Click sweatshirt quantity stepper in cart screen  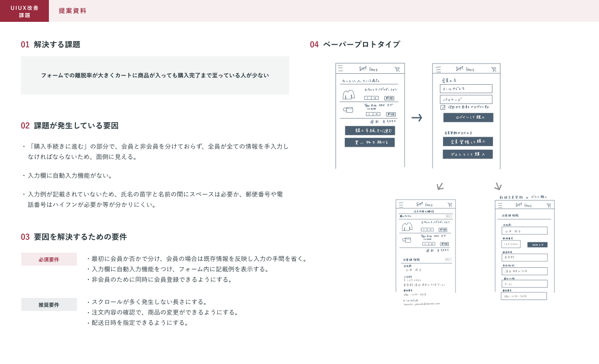coord(371,98)
